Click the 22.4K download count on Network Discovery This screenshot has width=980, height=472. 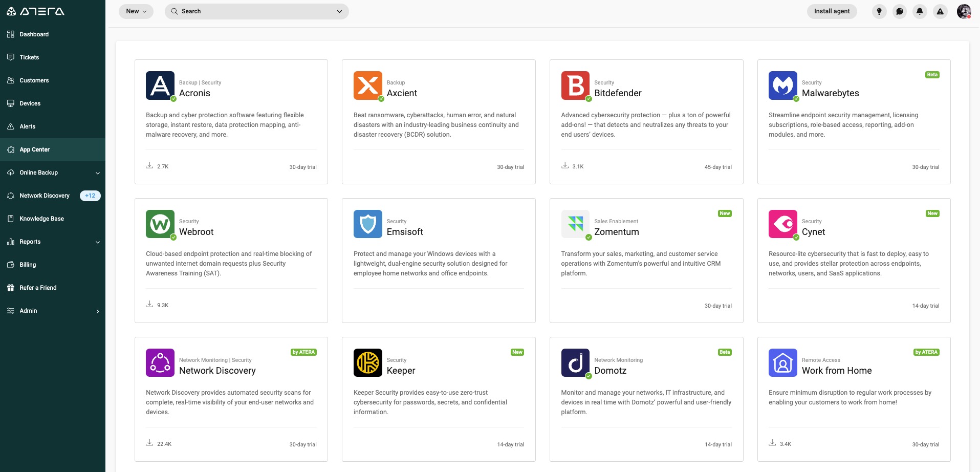click(x=164, y=444)
